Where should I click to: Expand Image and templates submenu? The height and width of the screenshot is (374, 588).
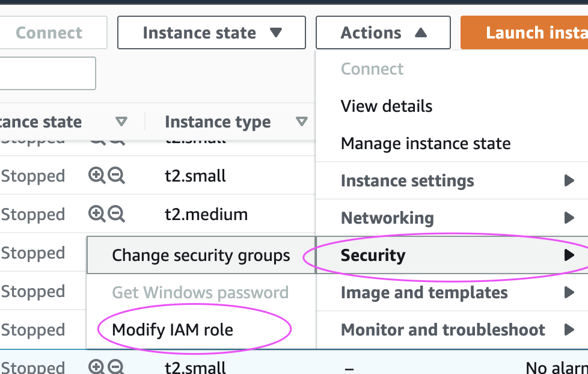[x=452, y=293]
